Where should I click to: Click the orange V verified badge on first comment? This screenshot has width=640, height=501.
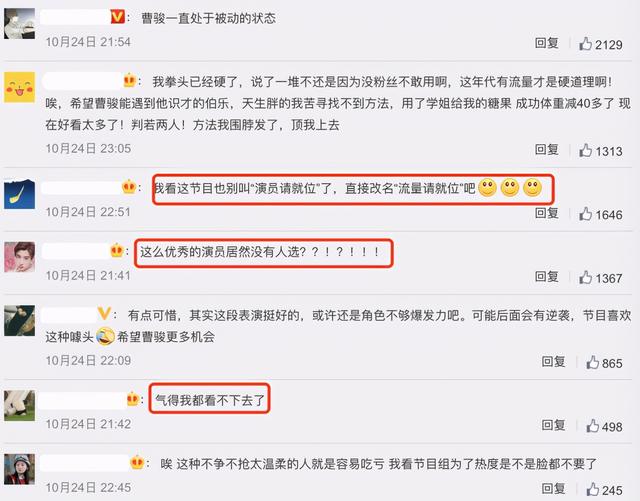tap(118, 17)
